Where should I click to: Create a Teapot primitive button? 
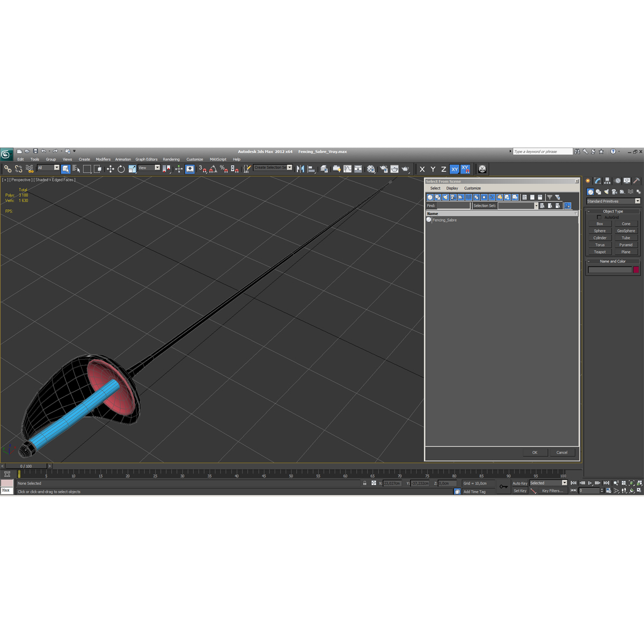click(599, 252)
